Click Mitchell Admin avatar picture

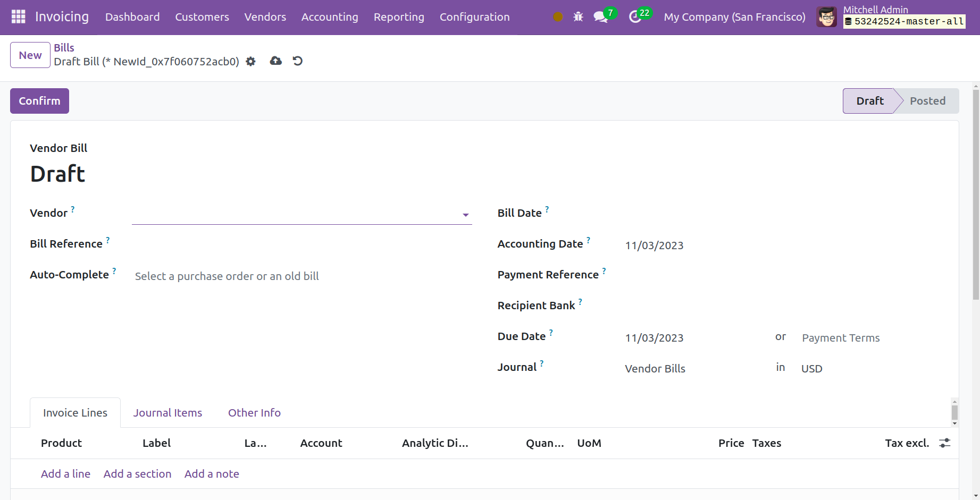point(827,17)
